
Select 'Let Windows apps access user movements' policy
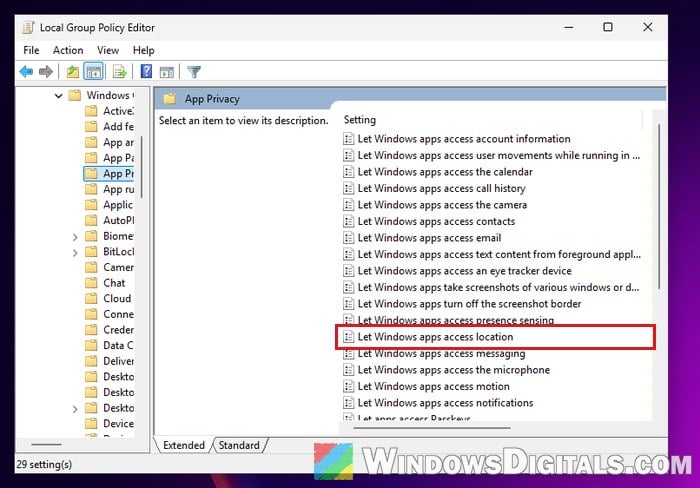point(492,155)
